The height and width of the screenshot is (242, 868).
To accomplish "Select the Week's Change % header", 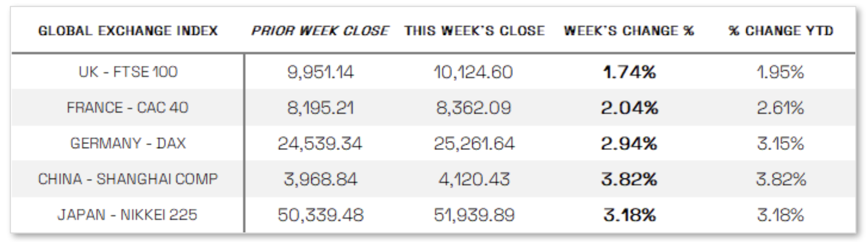I will click(x=629, y=31).
